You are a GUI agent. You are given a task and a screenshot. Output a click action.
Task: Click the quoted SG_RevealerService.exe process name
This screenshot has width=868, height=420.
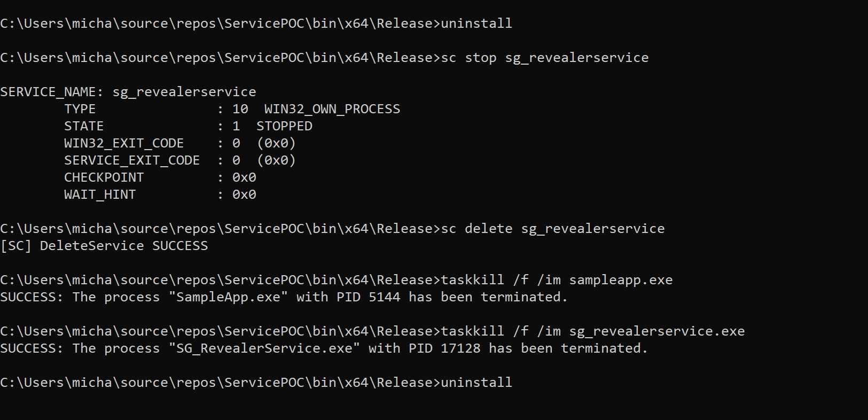pyautogui.click(x=264, y=348)
